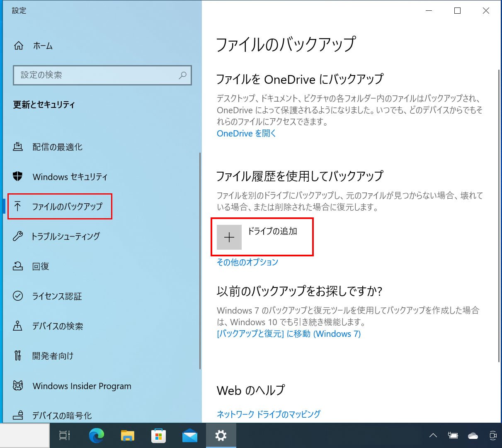The height and width of the screenshot is (448, 502).
Task: Click the 更新とセキュリティ section title
Action: click(44, 105)
